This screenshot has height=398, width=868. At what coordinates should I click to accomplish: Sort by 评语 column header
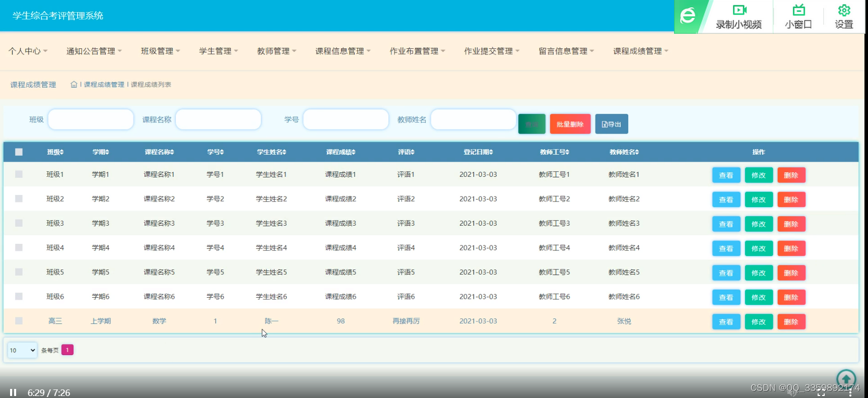(x=406, y=152)
